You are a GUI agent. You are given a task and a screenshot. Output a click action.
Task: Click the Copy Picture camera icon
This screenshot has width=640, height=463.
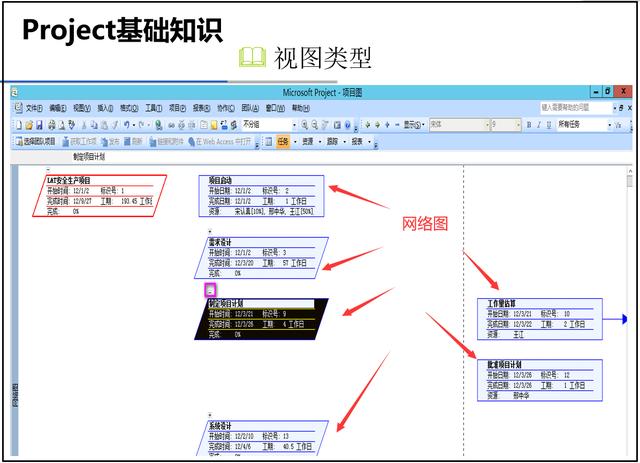(x=338, y=125)
